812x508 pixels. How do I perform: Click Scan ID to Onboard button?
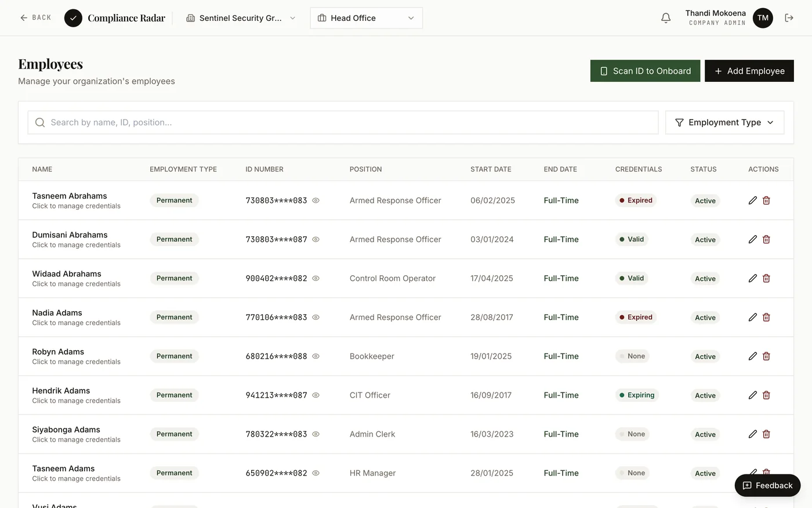tap(645, 71)
